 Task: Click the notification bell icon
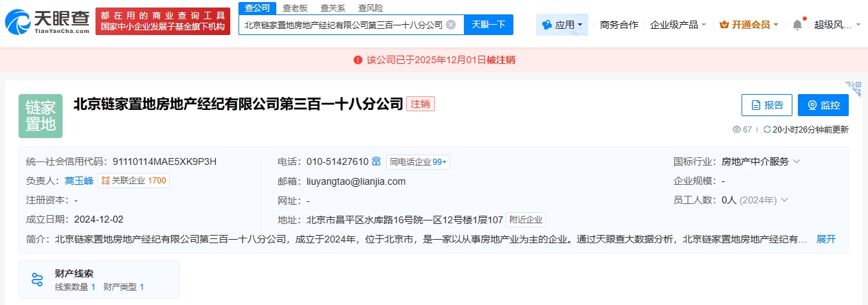click(x=797, y=25)
